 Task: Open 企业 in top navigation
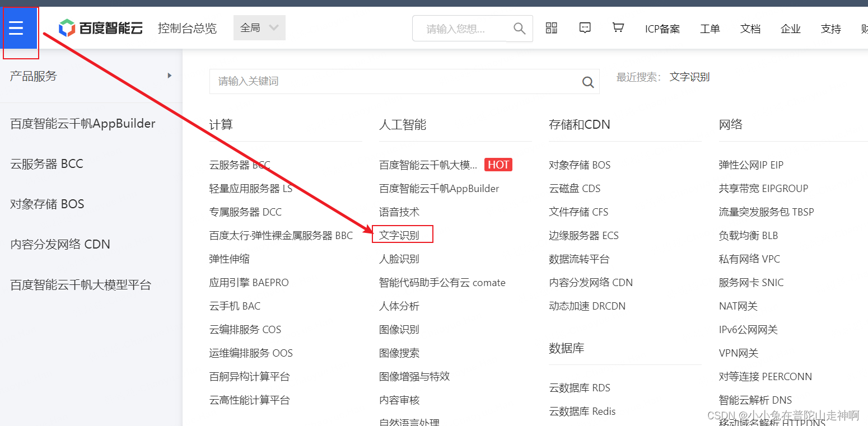(x=791, y=29)
